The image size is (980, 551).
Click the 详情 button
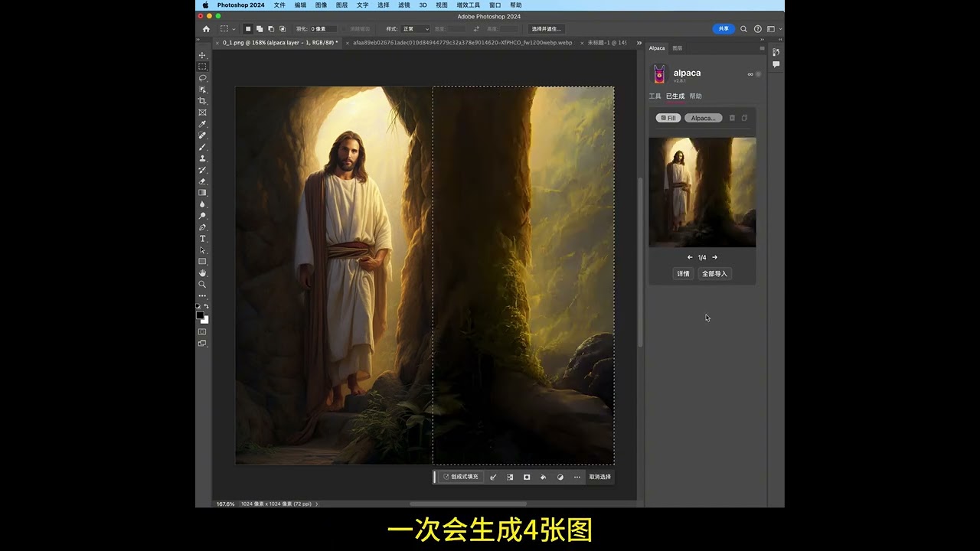click(x=683, y=273)
